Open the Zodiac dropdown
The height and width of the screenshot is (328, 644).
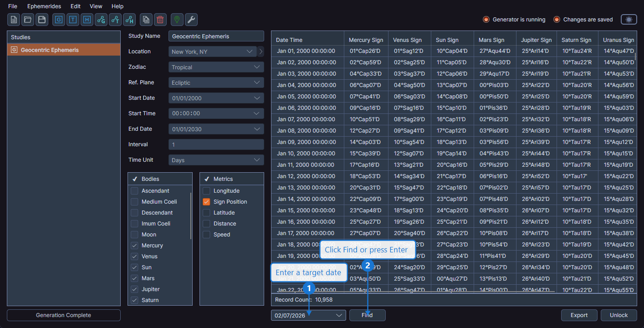(216, 67)
